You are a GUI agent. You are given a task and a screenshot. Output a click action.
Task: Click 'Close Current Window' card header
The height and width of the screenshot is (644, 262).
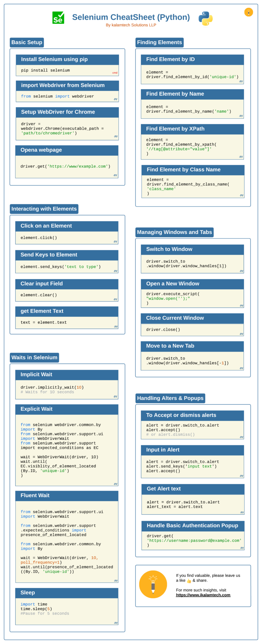pos(193,318)
